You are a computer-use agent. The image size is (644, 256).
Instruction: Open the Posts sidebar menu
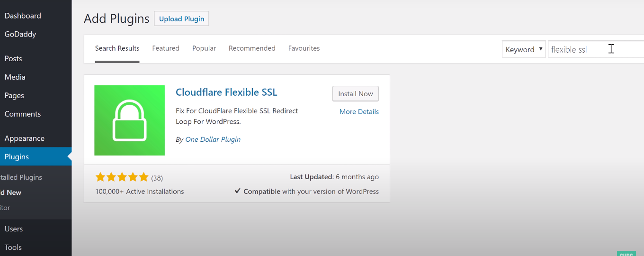point(13,59)
